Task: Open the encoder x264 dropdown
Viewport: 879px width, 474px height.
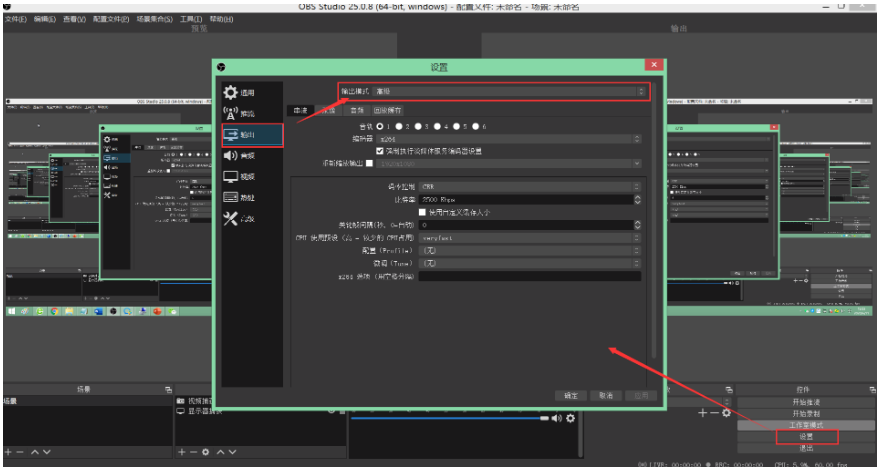Action: (510, 139)
